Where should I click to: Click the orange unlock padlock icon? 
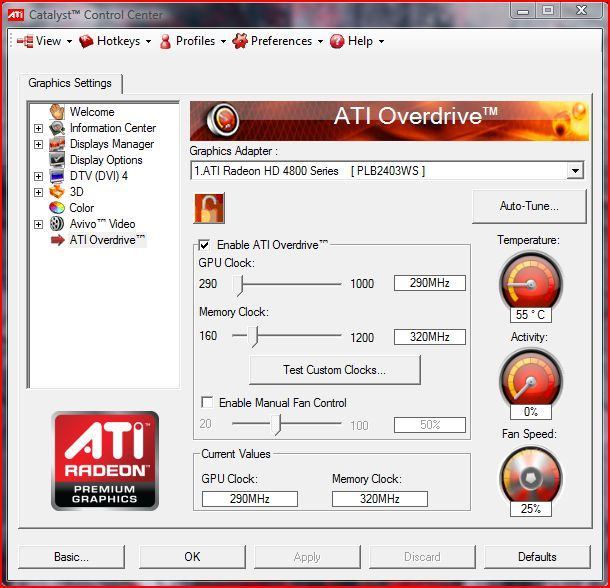[209, 208]
